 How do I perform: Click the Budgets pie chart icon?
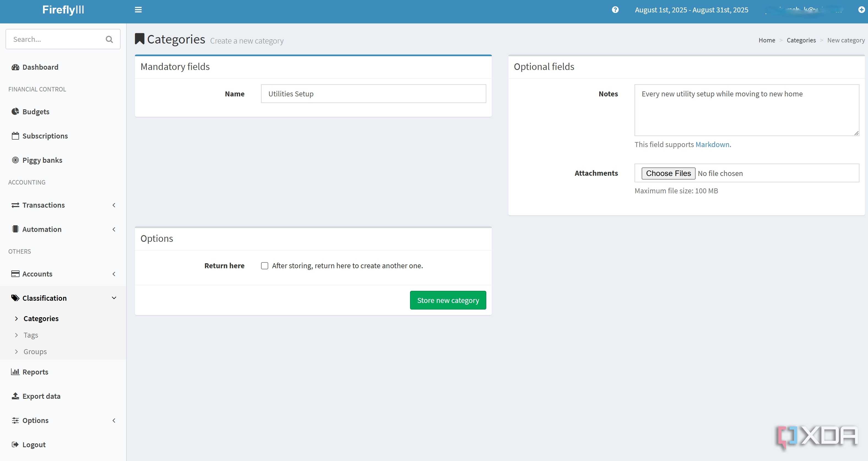click(15, 112)
